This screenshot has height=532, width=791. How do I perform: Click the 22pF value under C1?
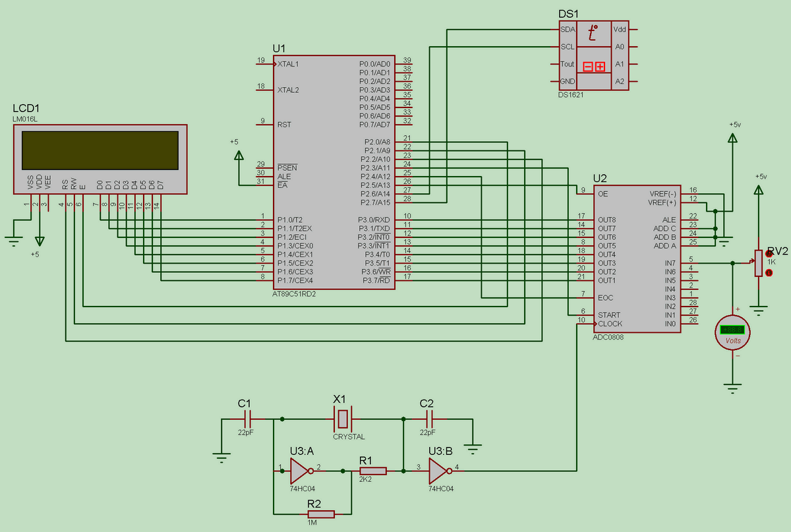[245, 433]
